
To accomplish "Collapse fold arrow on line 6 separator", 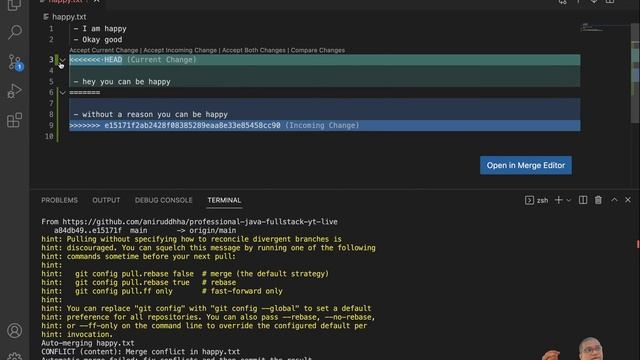I will [62, 93].
